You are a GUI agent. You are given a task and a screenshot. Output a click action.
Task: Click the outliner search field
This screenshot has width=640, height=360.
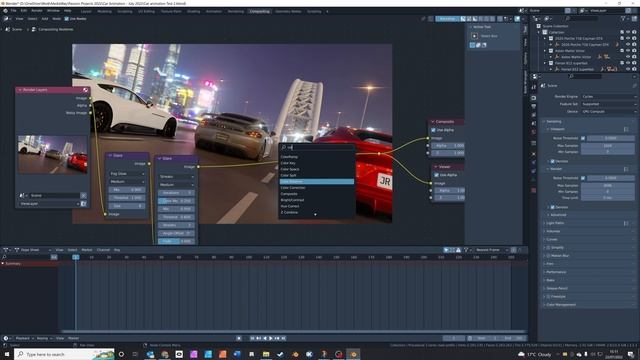(x=581, y=19)
